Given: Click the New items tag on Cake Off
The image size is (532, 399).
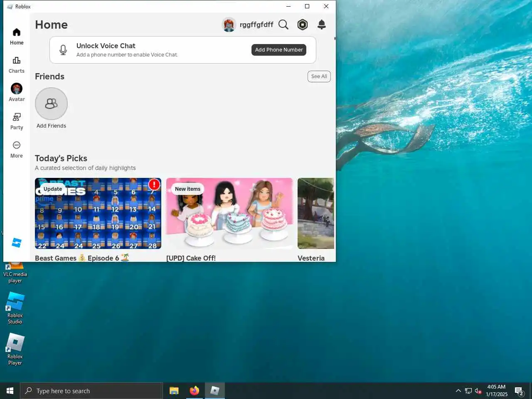Looking at the screenshot, I should point(187,189).
